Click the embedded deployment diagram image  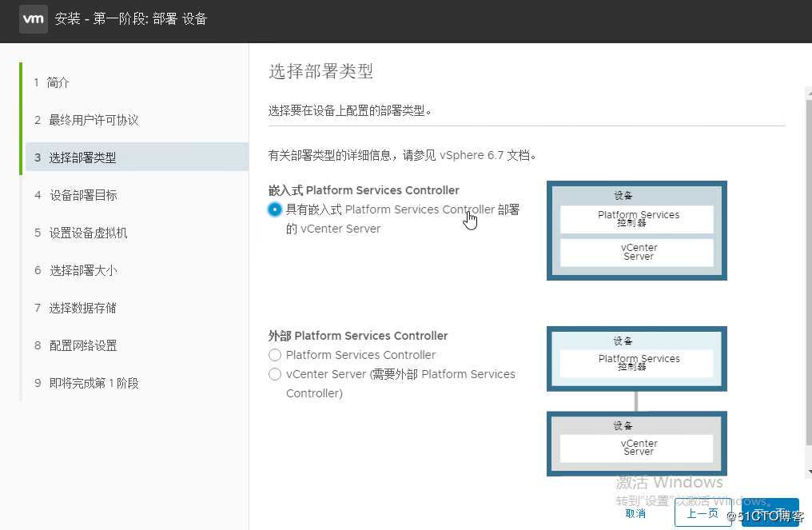coord(637,230)
